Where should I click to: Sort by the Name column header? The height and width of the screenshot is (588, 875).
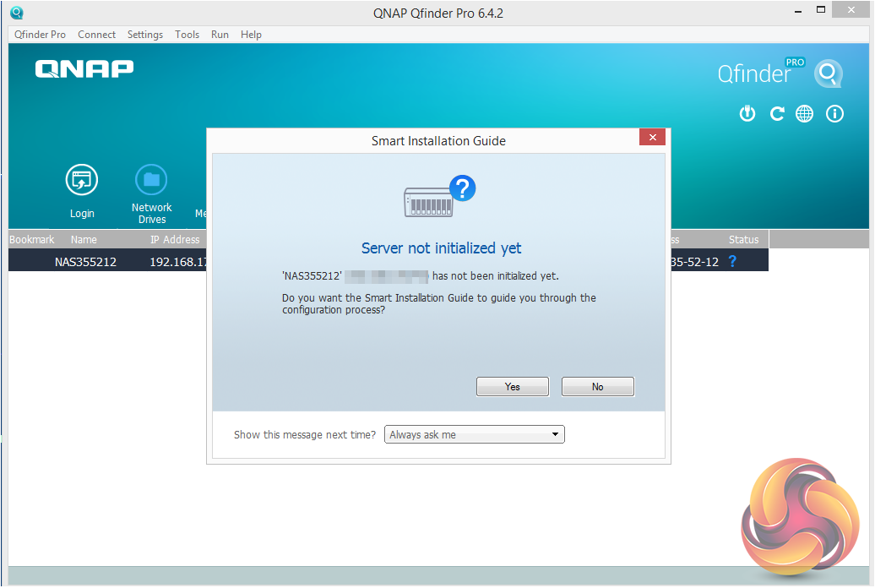click(x=84, y=240)
